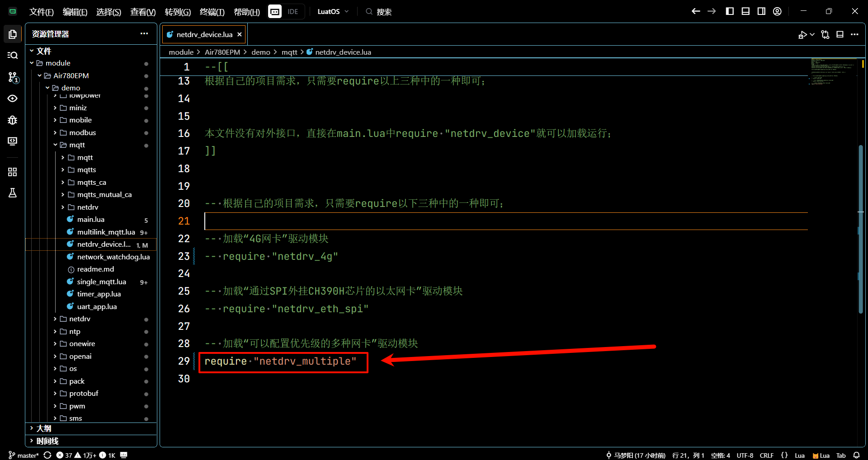This screenshot has width=868, height=460.
Task: Open the Extensions view
Action: coord(13,172)
